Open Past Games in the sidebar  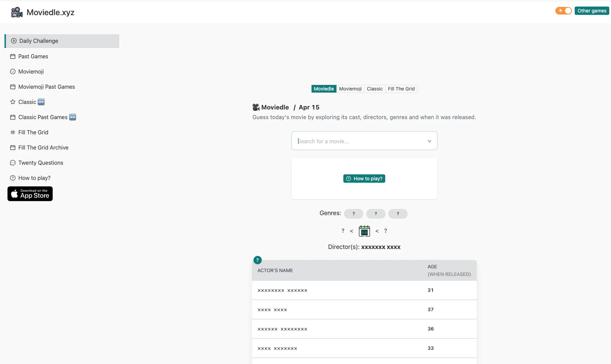point(33,56)
